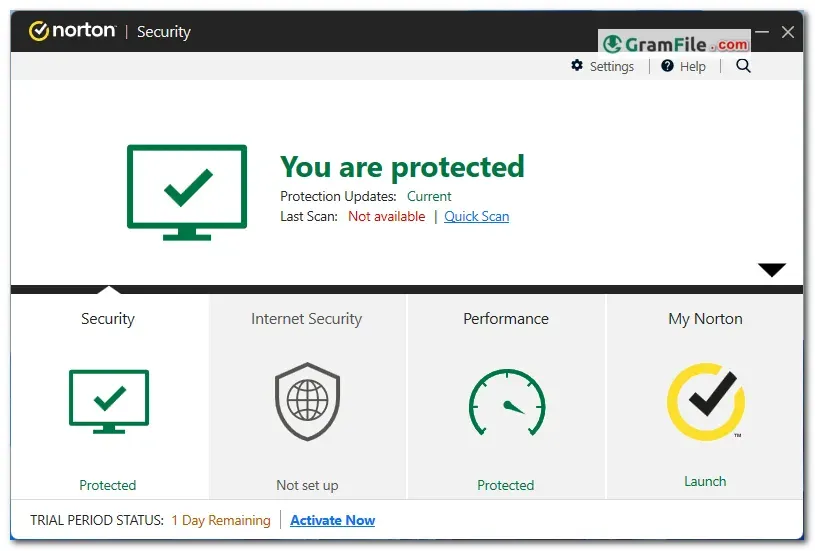Start a Quick Scan

coord(477,216)
